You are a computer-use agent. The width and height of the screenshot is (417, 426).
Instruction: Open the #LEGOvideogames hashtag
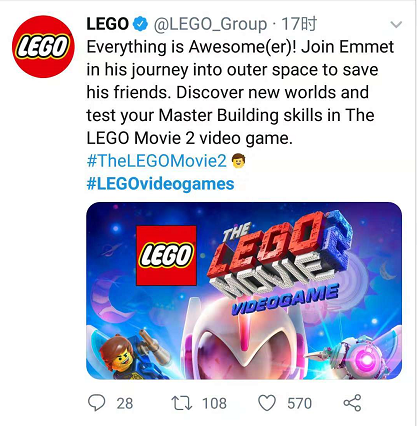pos(160,184)
